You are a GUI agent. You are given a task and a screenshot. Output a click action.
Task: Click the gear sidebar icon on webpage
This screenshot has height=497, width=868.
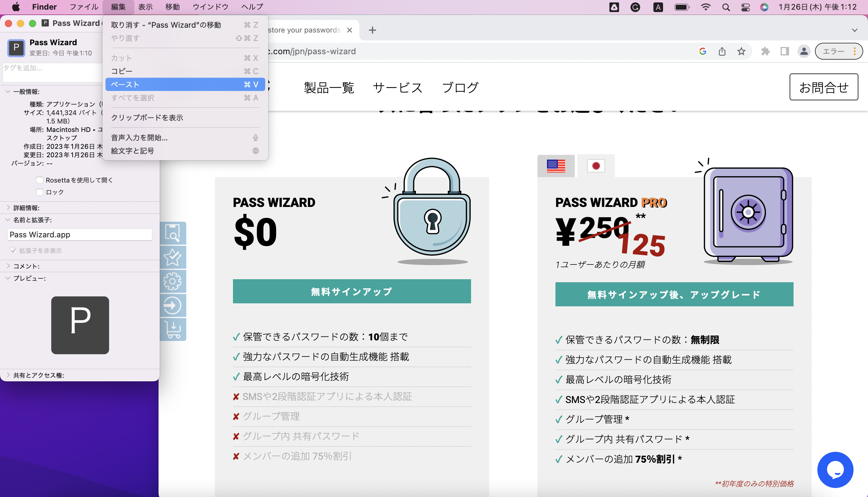[x=173, y=281]
